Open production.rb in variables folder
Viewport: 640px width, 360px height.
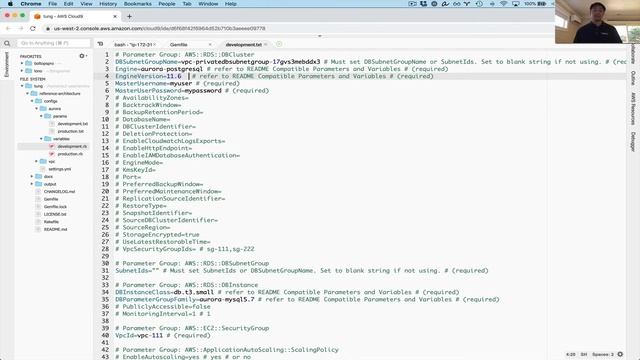[x=70, y=154]
